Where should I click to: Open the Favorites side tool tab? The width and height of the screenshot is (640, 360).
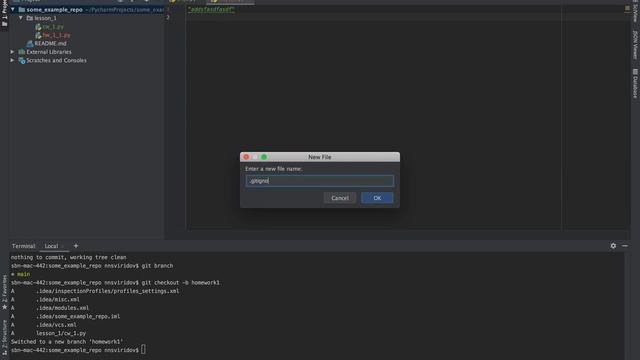(x=4, y=292)
